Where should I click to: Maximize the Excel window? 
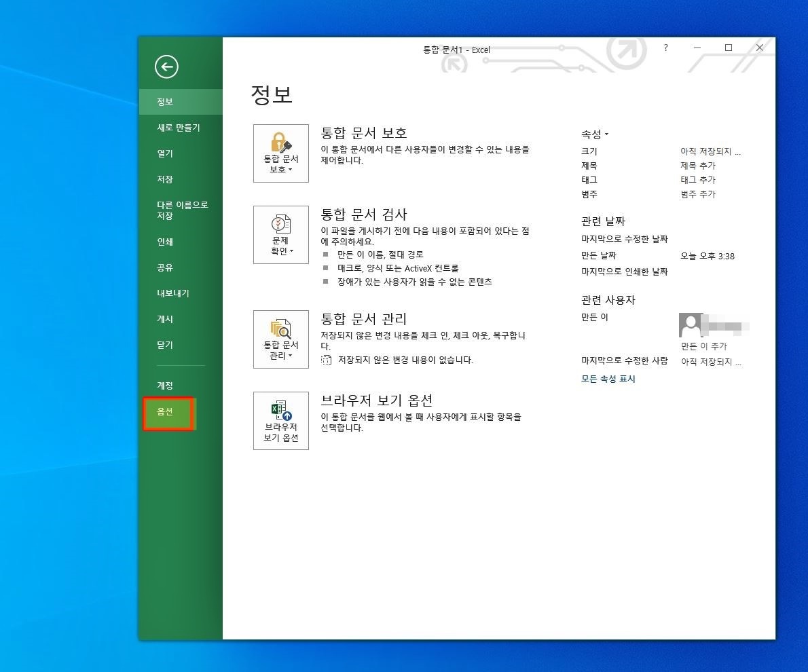(728, 48)
